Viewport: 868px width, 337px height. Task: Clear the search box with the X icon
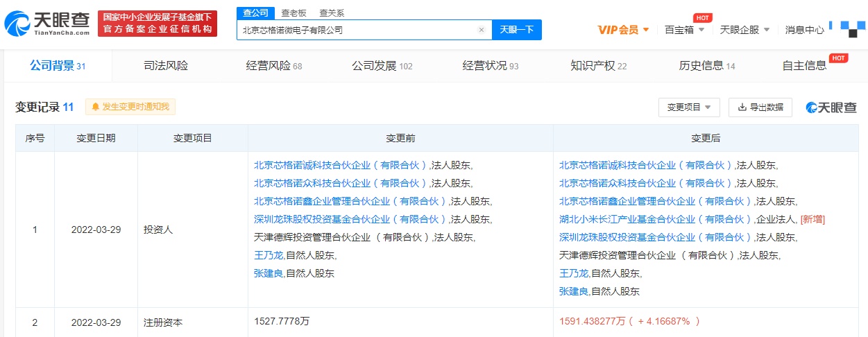[x=481, y=30]
